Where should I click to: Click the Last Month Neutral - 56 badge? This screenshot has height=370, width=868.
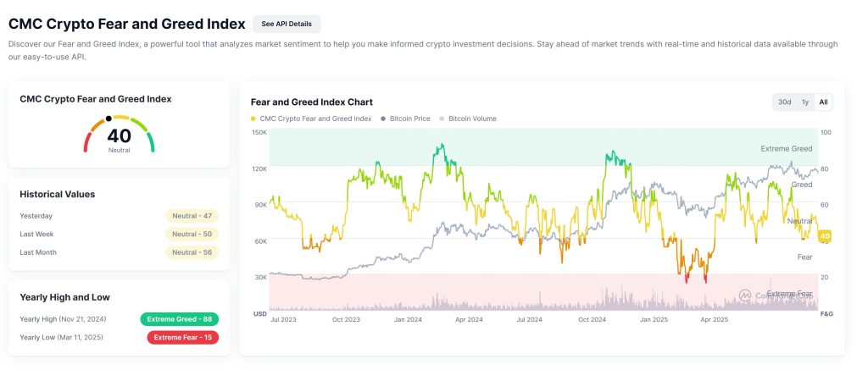coord(192,252)
